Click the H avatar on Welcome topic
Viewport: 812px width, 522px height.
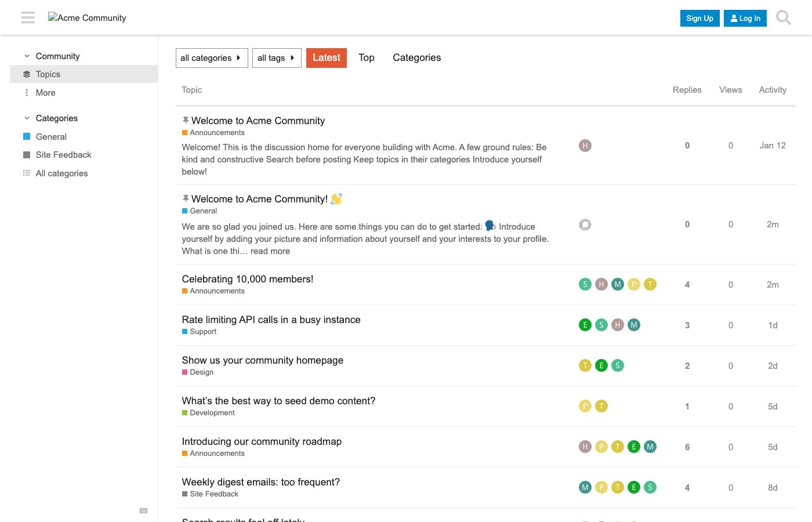tap(585, 146)
